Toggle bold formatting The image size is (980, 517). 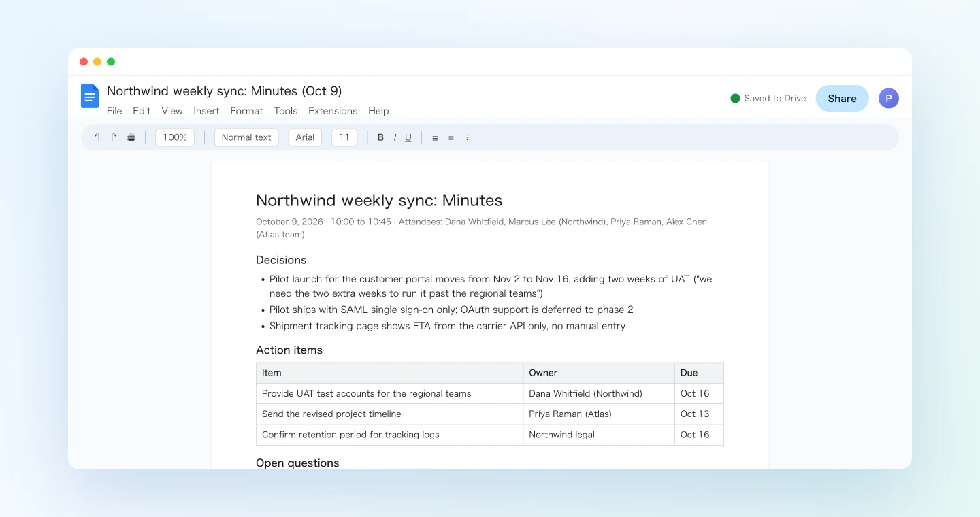click(x=380, y=137)
